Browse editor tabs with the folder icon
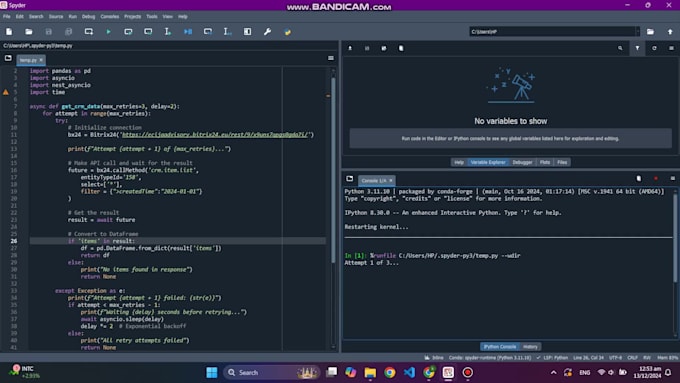 coord(8,58)
